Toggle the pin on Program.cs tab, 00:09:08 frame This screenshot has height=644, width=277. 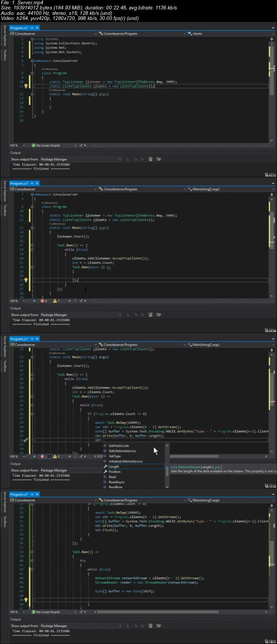(x=32, y=183)
